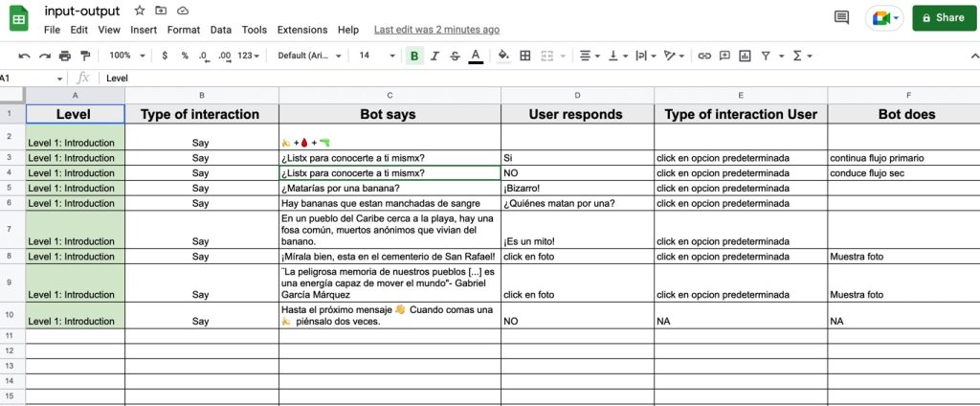This screenshot has width=980, height=406.
Task: Open the File menu
Action: point(52,30)
